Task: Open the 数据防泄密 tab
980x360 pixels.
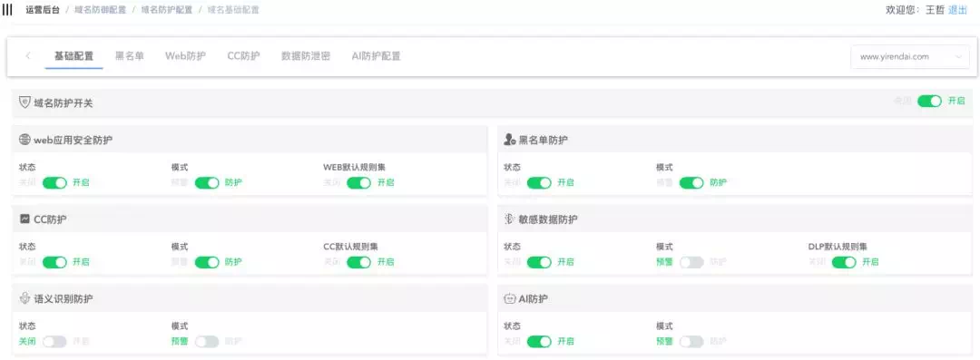Action: [306, 55]
